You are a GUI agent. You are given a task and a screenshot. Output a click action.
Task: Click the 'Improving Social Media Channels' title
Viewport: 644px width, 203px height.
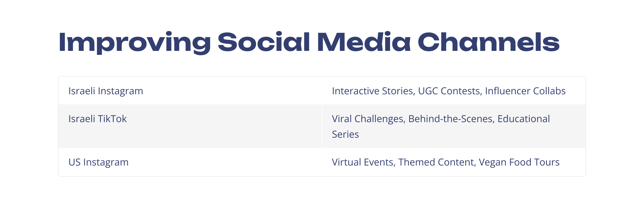[309, 43]
